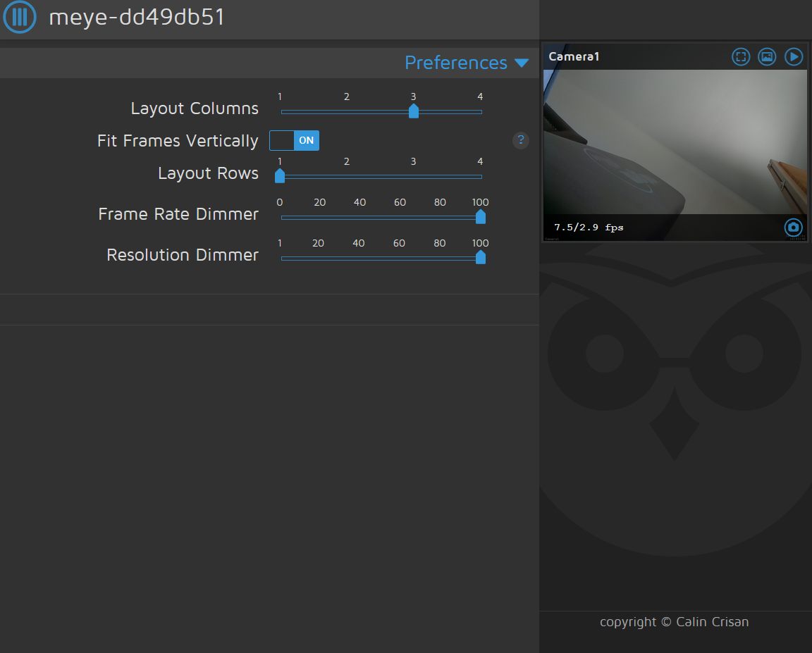Select the Camera1 title bar

click(574, 56)
